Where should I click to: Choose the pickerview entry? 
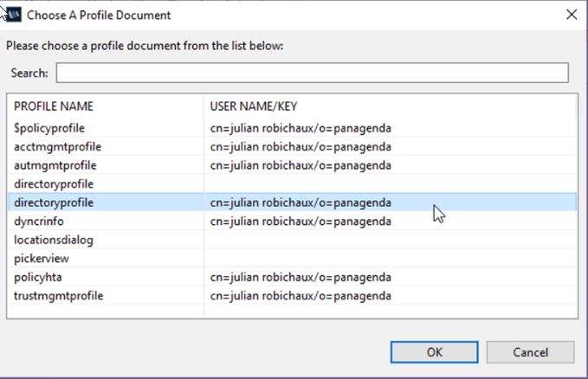292,258
